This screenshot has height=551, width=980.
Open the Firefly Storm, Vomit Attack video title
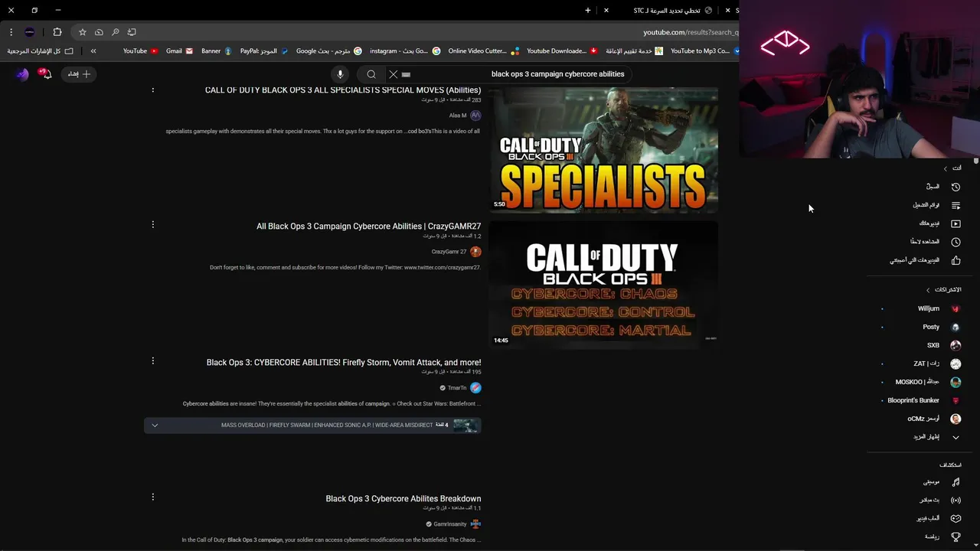tap(344, 363)
